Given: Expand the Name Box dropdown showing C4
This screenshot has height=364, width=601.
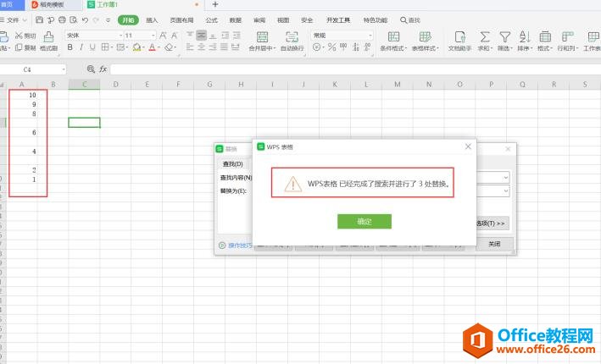Looking at the screenshot, I should pyautogui.click(x=64, y=69).
